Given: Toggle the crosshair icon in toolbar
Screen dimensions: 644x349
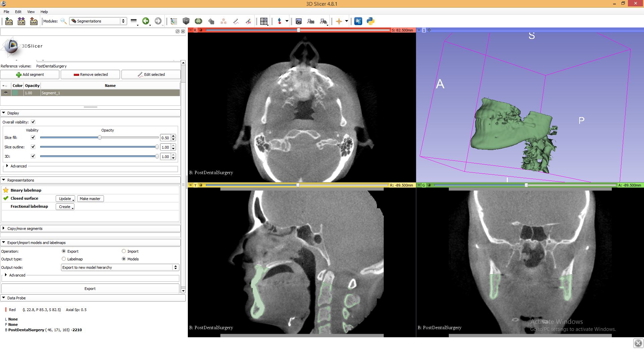Looking at the screenshot, I should tap(339, 21).
